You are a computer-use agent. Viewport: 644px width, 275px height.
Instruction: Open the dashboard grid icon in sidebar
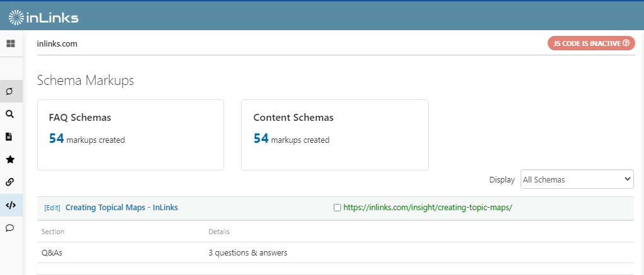click(x=11, y=44)
